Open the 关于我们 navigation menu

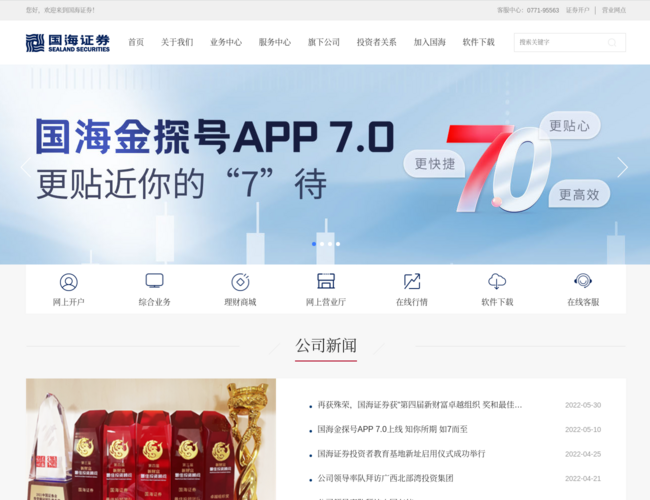(x=177, y=43)
